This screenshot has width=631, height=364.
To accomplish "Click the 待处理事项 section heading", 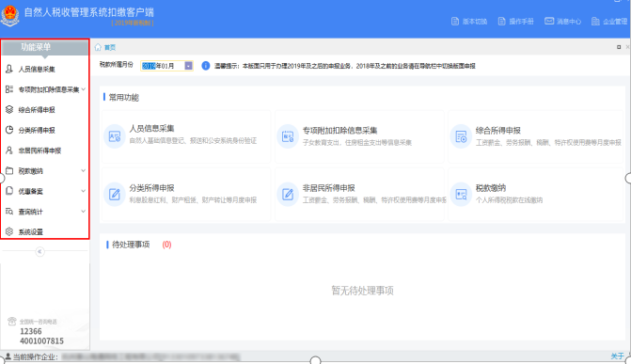I will (131, 245).
